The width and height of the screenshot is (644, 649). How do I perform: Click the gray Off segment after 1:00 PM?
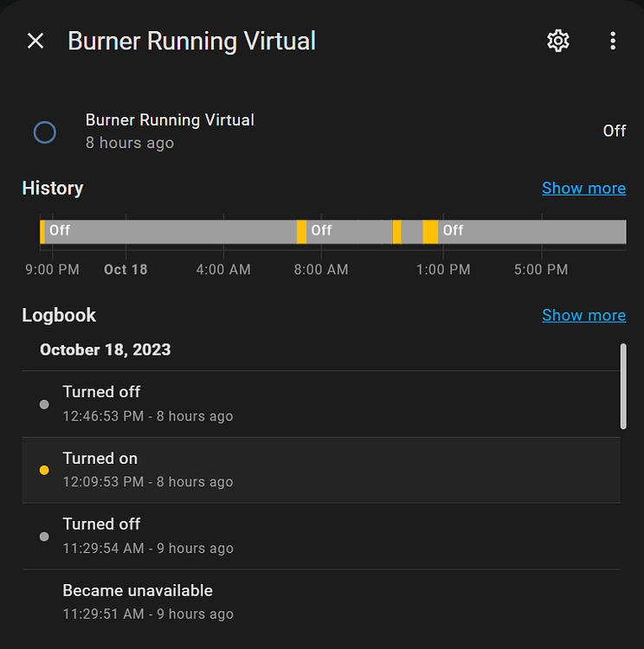click(x=532, y=232)
